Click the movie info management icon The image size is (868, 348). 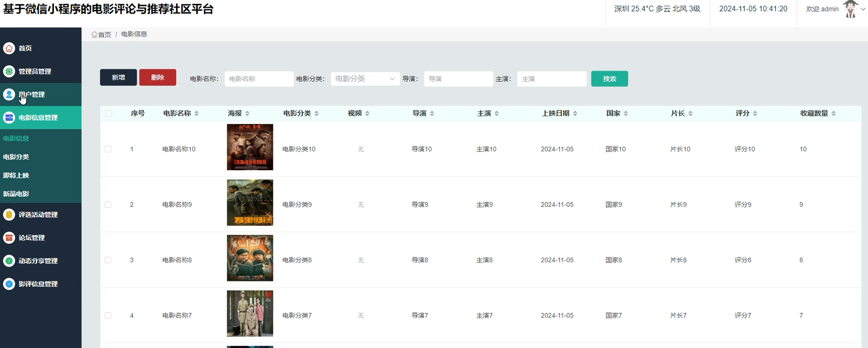click(9, 117)
